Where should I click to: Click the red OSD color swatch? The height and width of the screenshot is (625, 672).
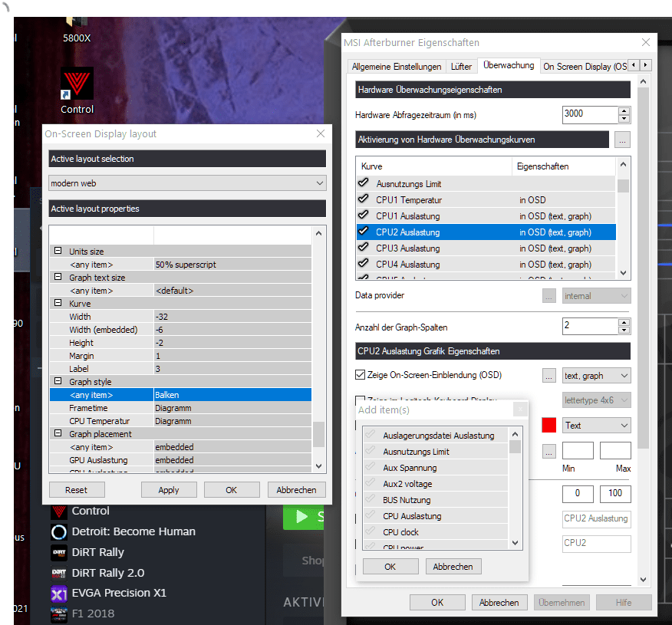tap(549, 426)
